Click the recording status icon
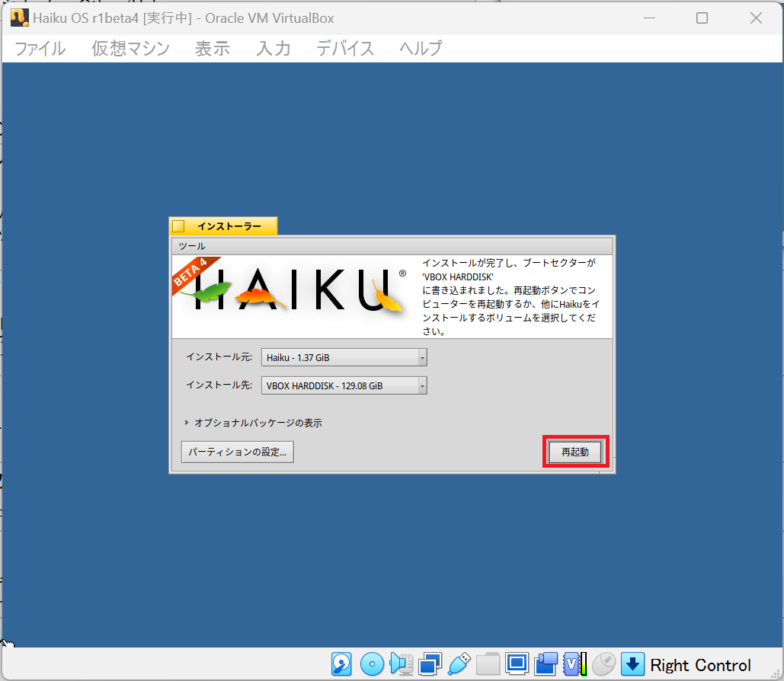 546,664
